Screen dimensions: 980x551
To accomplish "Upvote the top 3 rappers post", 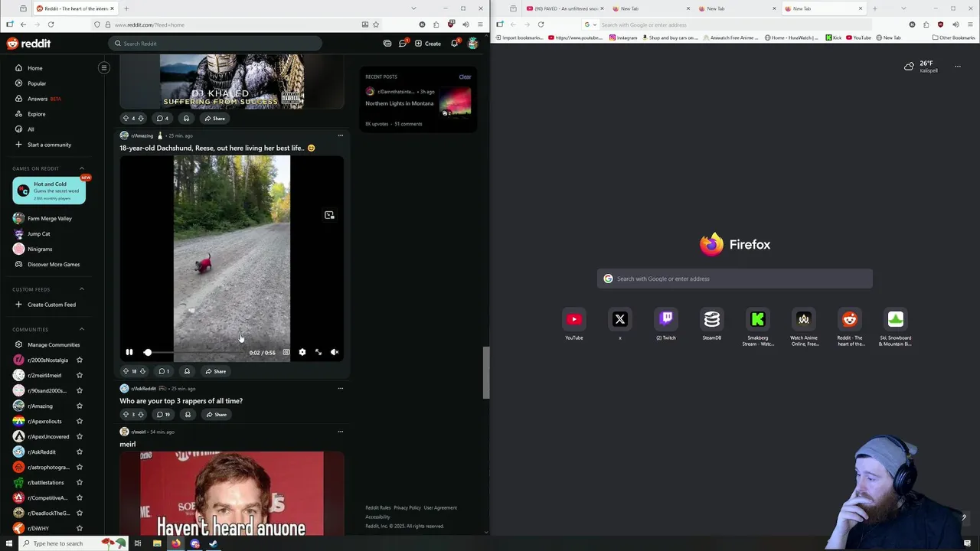I will (126, 415).
